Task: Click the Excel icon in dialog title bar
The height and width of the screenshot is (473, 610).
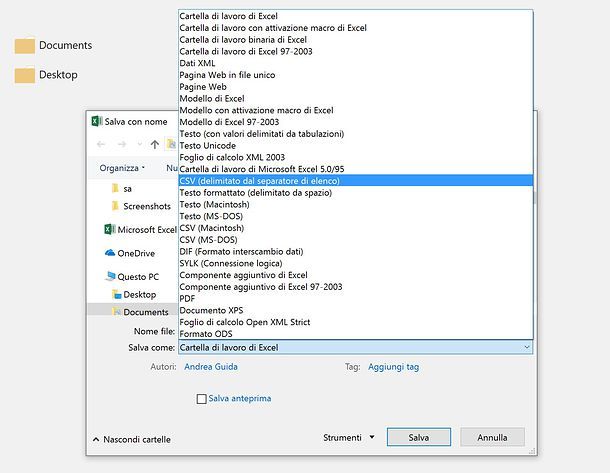Action: [x=96, y=121]
